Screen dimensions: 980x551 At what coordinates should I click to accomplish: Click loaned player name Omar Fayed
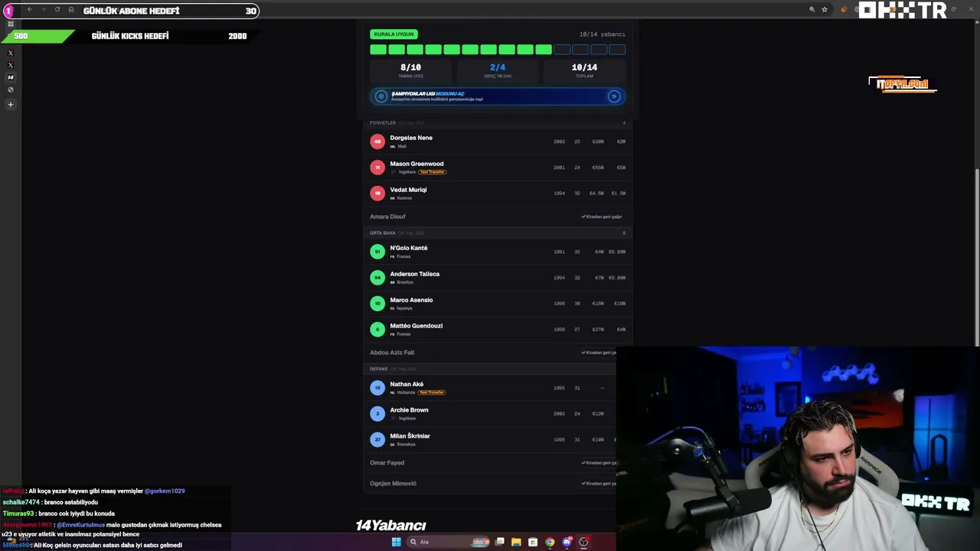(387, 463)
